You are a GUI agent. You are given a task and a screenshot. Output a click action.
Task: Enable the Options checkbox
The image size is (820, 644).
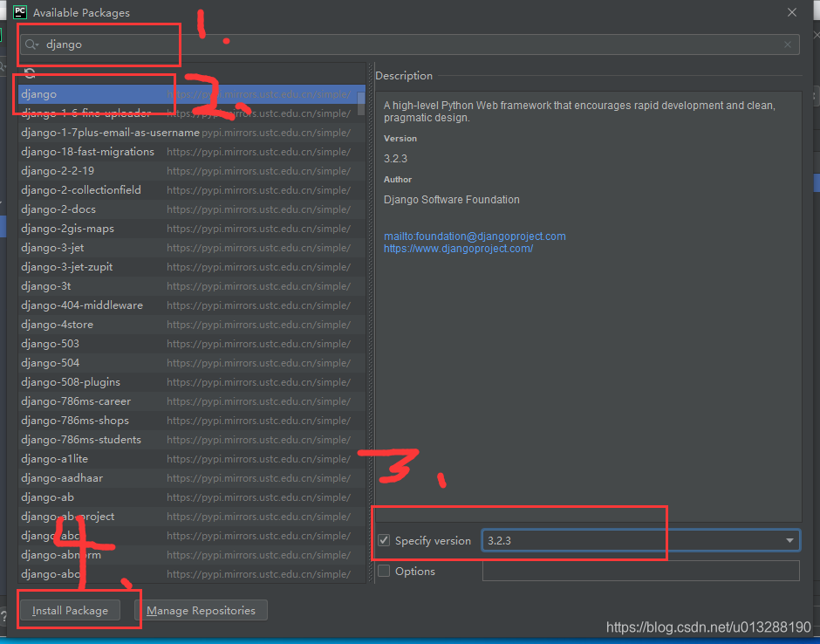383,571
